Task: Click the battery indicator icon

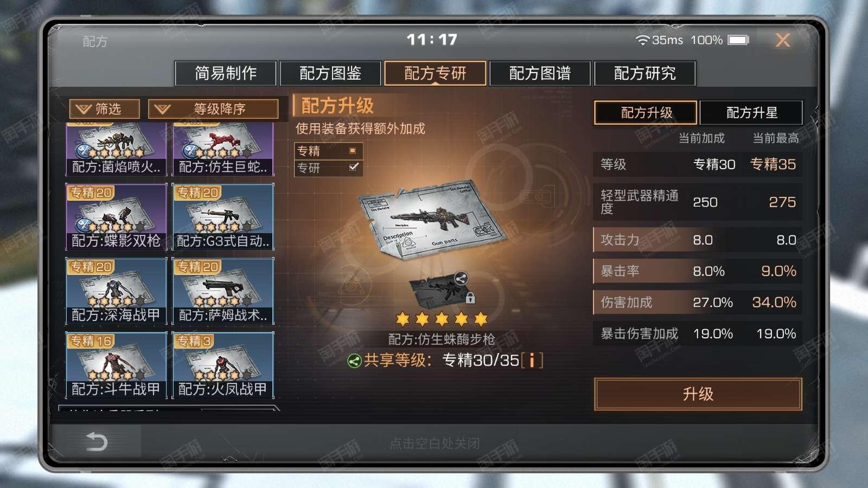Action: point(738,40)
